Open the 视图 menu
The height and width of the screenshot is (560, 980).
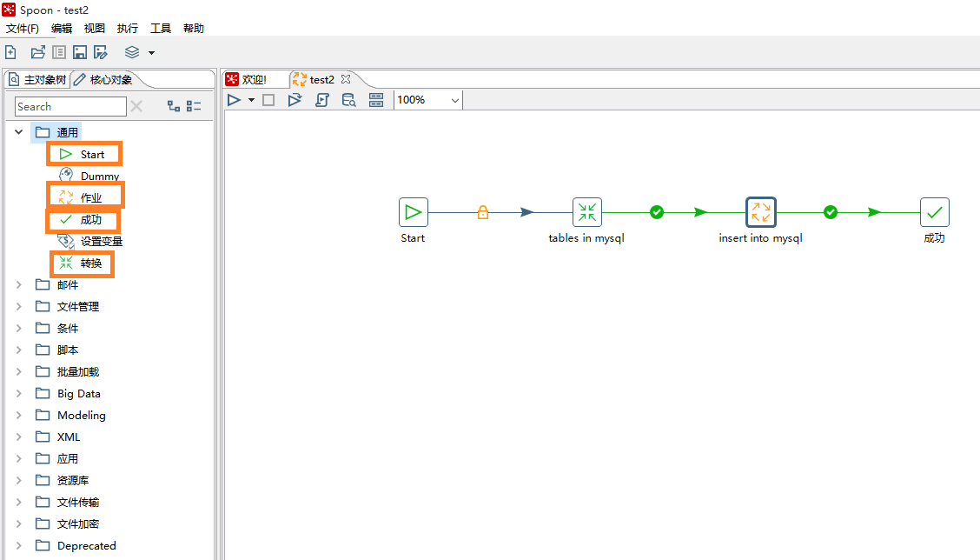pos(95,28)
